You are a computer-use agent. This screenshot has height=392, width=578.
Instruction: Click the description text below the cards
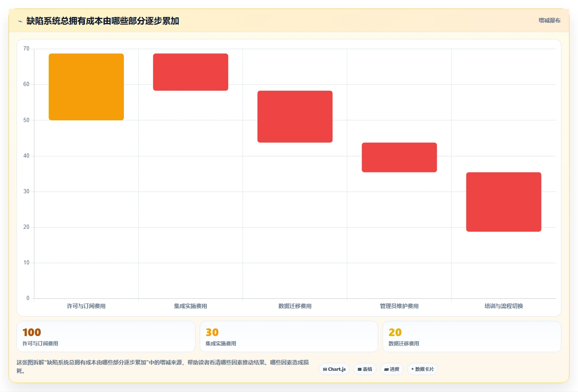click(x=163, y=367)
